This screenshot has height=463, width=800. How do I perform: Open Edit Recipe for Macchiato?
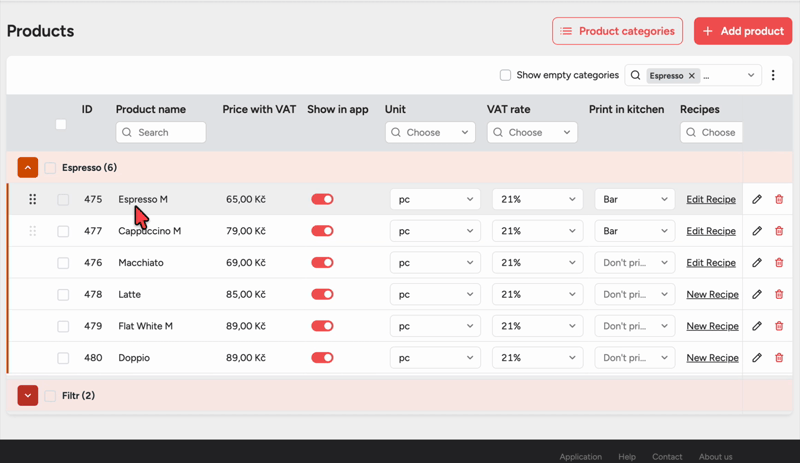coord(711,262)
